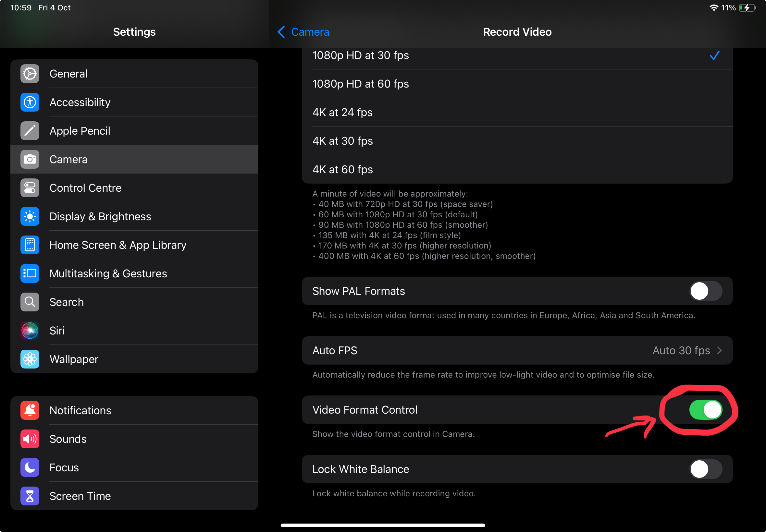
Task: Select 1080p HD at 60 fps
Action: click(517, 84)
